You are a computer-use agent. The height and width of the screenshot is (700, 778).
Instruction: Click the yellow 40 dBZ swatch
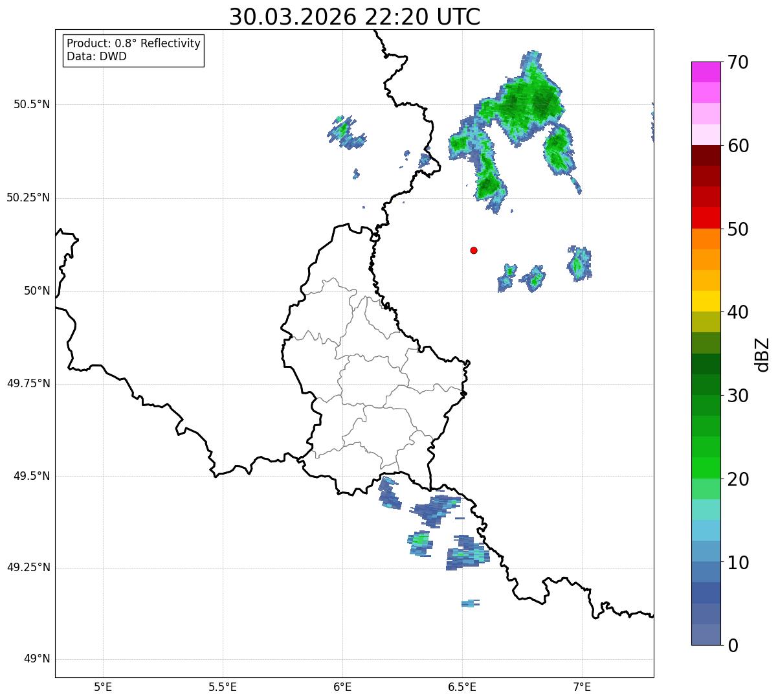coord(706,302)
